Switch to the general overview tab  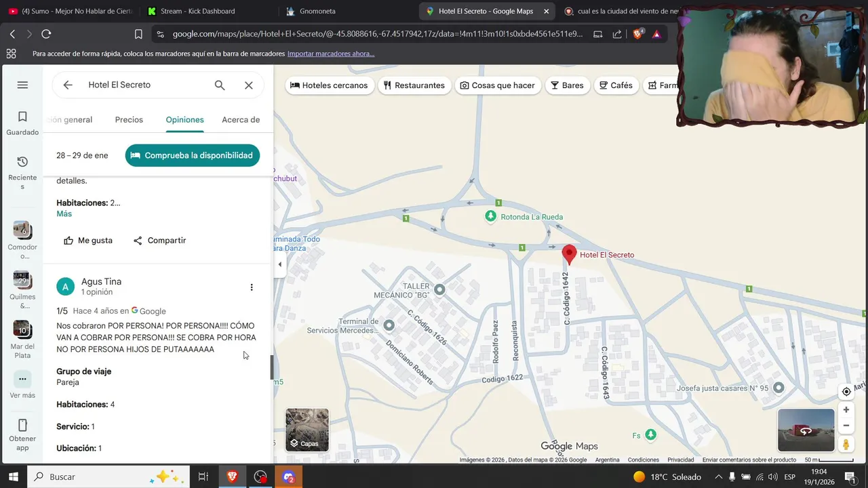pos(70,120)
